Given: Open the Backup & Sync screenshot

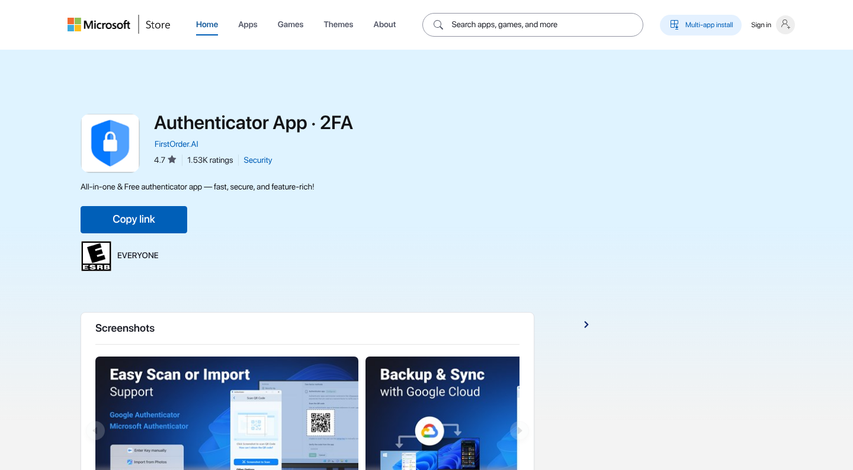Looking at the screenshot, I should coord(442,413).
